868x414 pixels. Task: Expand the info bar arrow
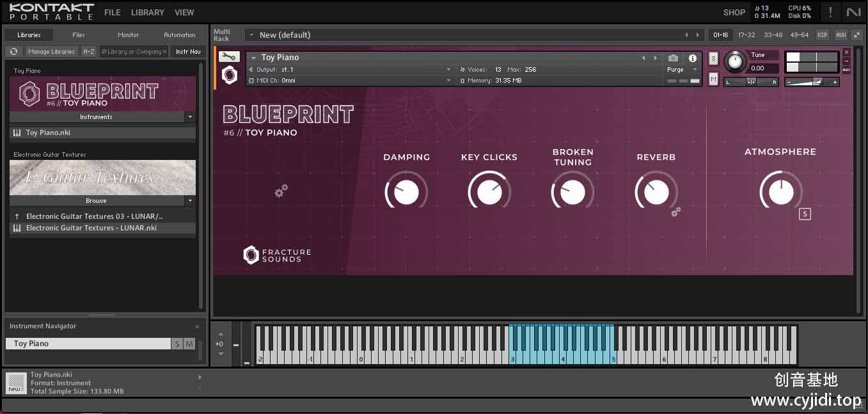point(200,378)
